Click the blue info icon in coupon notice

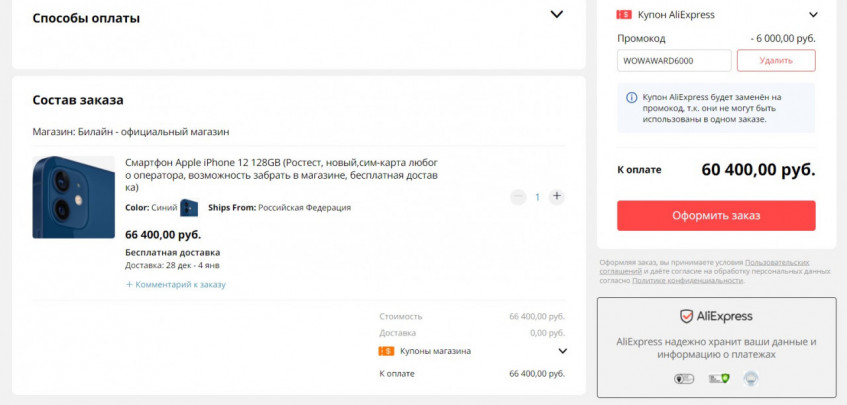point(631,98)
